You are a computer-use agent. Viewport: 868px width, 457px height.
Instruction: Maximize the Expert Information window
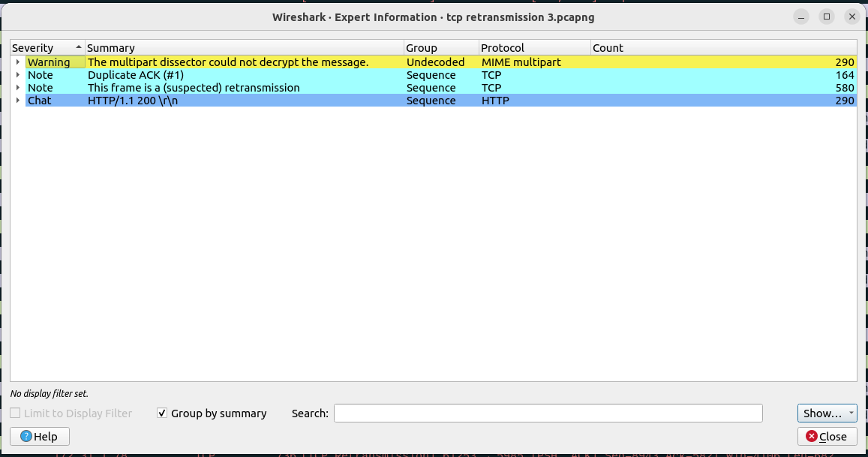(x=827, y=17)
